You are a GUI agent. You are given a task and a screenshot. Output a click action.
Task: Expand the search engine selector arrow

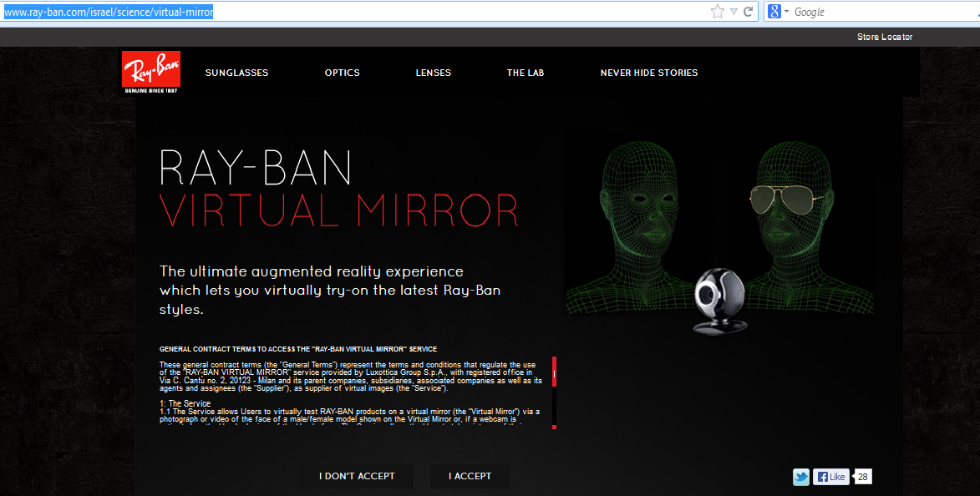click(786, 12)
